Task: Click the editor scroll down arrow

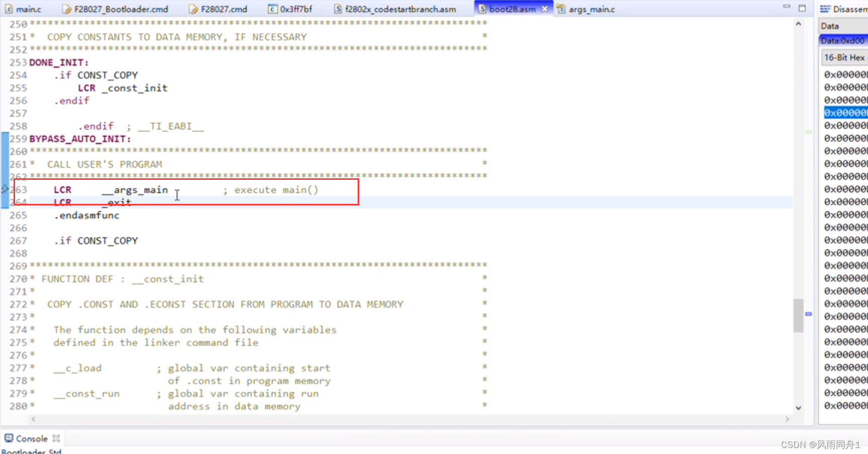Action: [798, 408]
